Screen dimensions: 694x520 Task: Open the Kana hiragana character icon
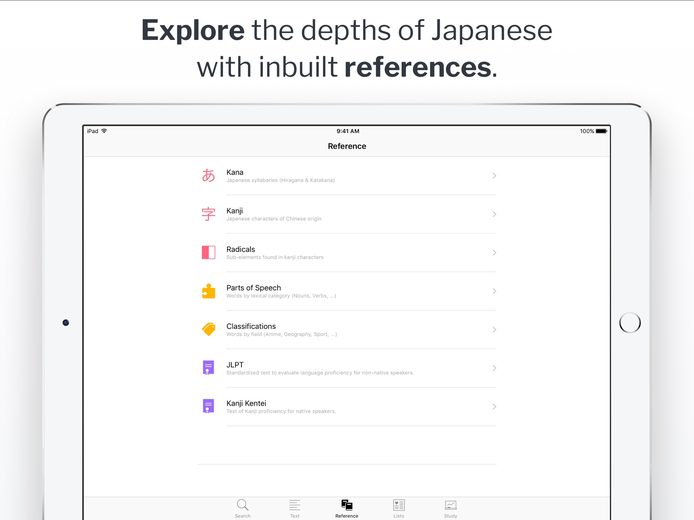click(208, 176)
